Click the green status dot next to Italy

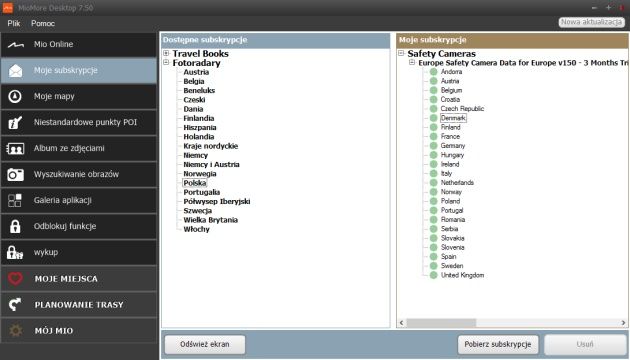434,174
